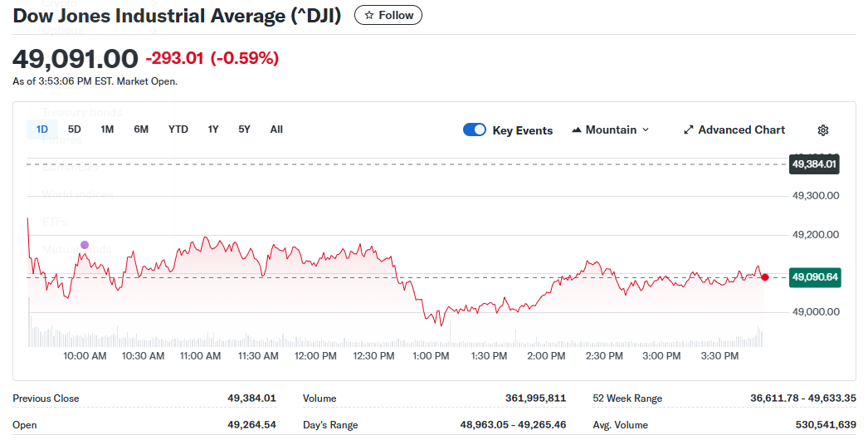This screenshot has width=868, height=440.
Task: Click the 52 Week Range value
Action: click(x=803, y=398)
